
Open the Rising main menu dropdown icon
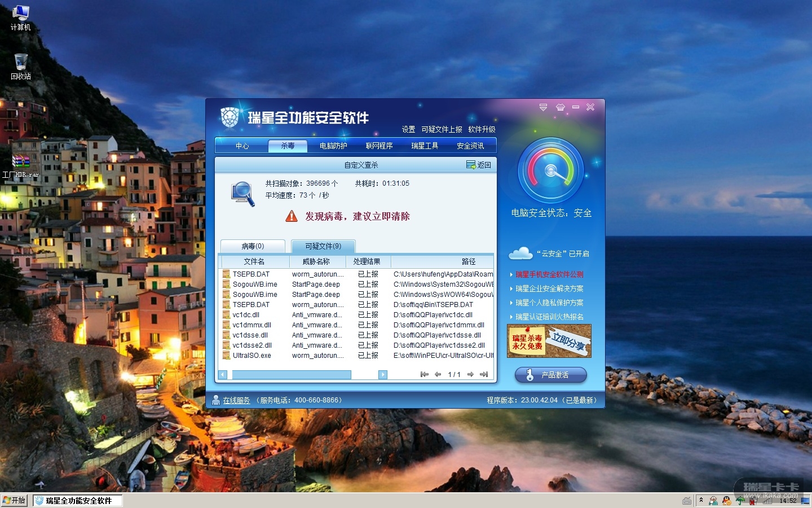pos(543,107)
